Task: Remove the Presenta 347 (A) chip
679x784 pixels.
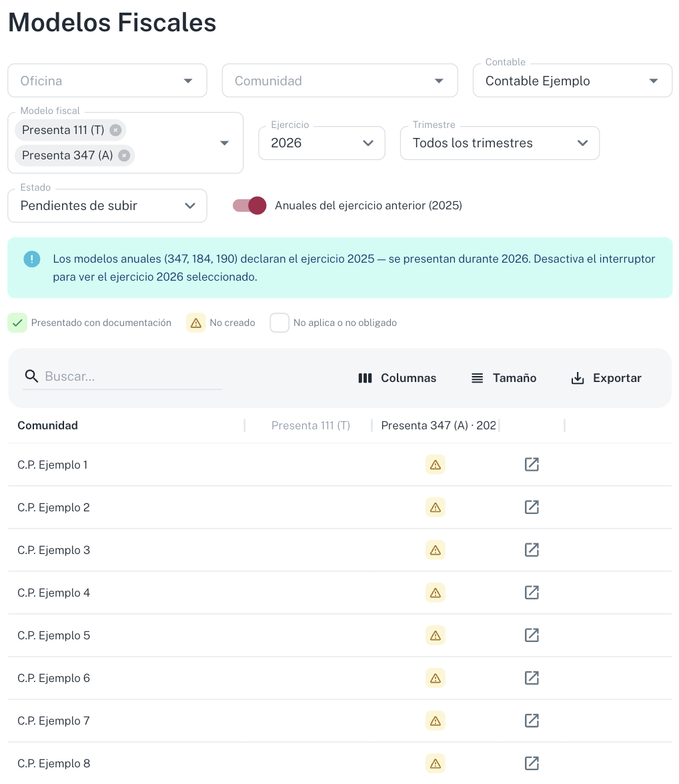Action: 124,155
